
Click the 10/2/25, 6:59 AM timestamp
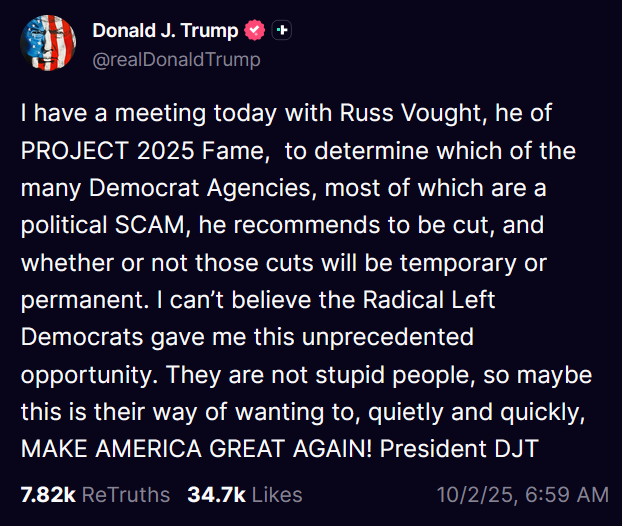[522, 494]
